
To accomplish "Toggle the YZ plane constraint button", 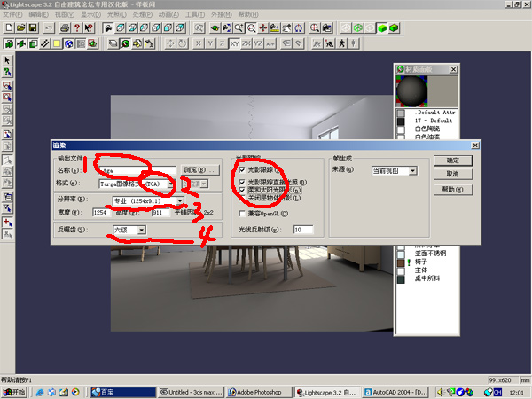I will [x=258, y=44].
